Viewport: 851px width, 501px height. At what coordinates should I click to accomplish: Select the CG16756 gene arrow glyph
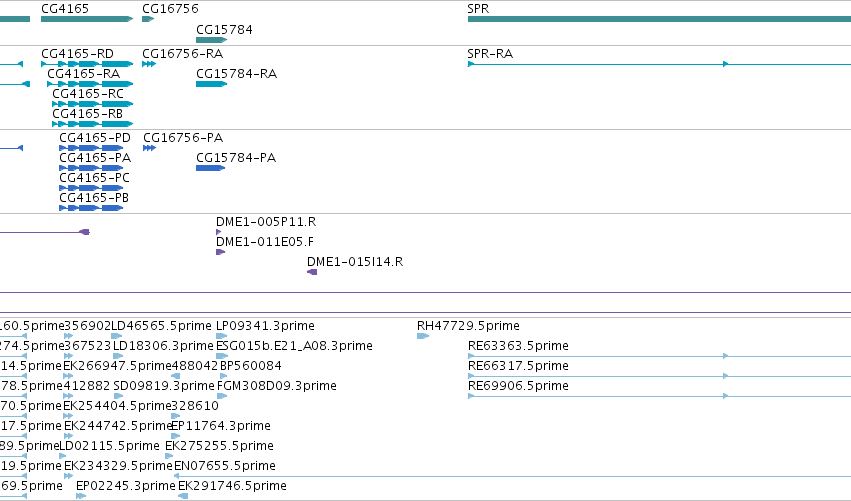coord(148,19)
